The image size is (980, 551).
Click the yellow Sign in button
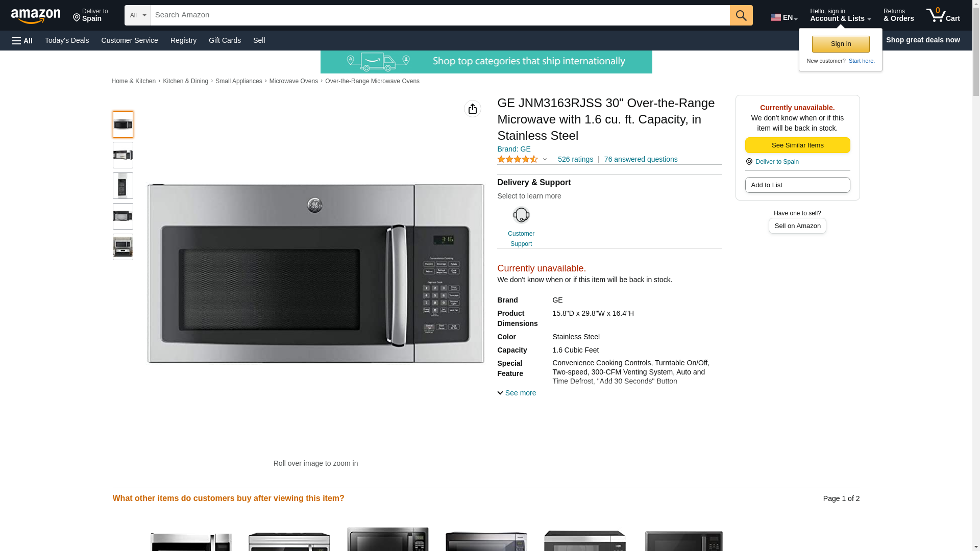point(841,44)
